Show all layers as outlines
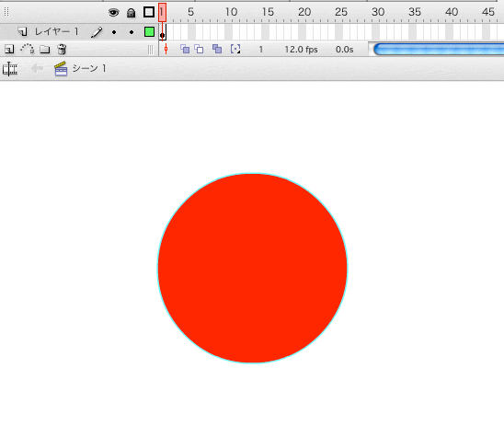The image size is (504, 448). [149, 12]
